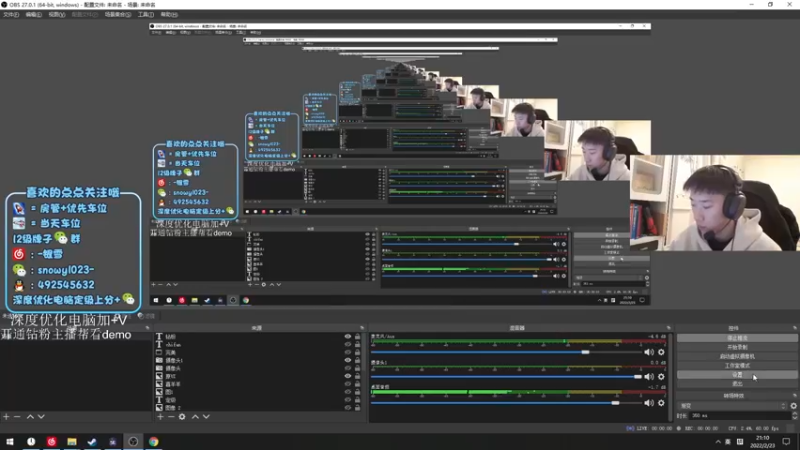The image size is (800, 450).
Task: Open the 视图(V) menu
Action: (57, 14)
